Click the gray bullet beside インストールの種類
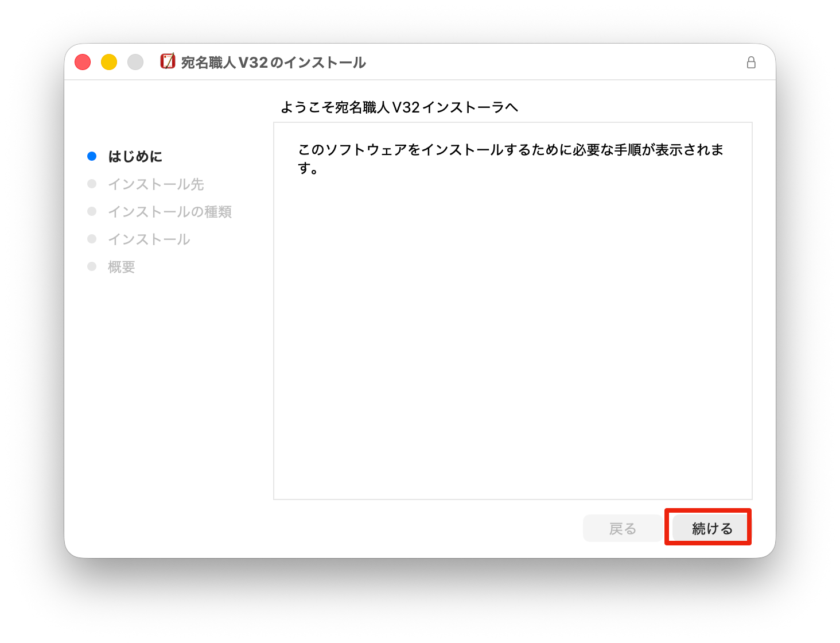Image resolution: width=840 pixels, height=643 pixels. 92,211
